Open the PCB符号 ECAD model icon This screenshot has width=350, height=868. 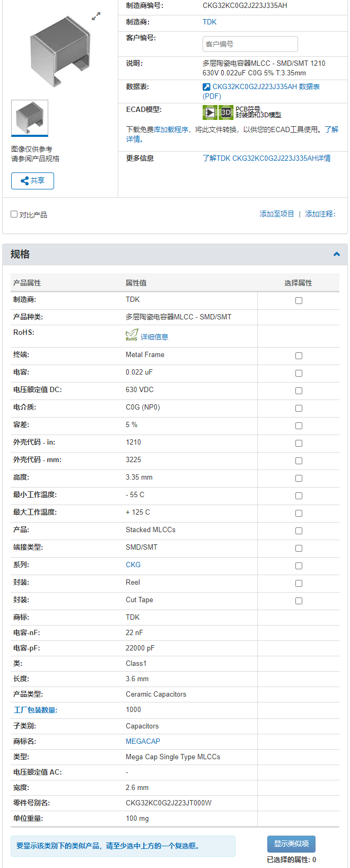210,112
